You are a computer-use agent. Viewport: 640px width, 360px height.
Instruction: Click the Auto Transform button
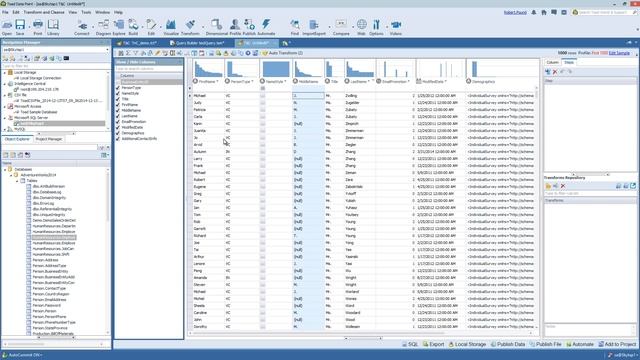(283, 53)
